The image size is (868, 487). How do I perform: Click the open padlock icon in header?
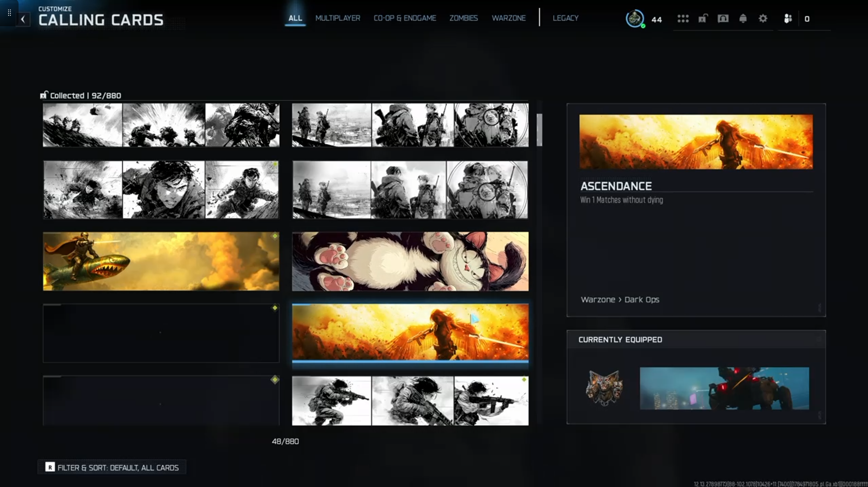tap(703, 19)
